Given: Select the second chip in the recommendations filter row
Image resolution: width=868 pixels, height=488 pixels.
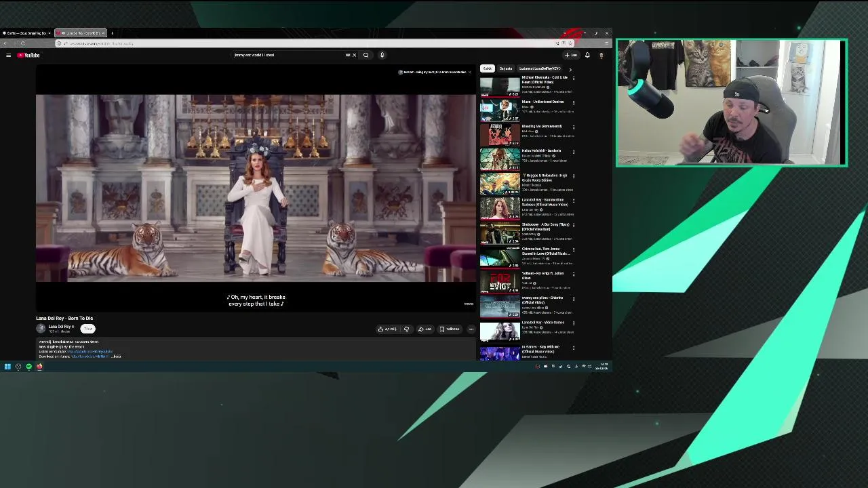Looking at the screenshot, I should tap(506, 68).
